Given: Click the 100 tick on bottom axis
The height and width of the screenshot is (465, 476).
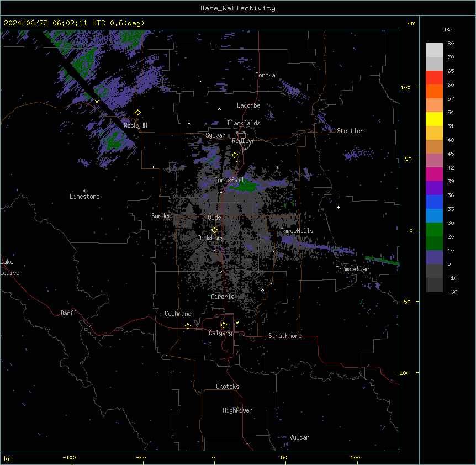Looking at the screenshot, I should pos(355,457).
